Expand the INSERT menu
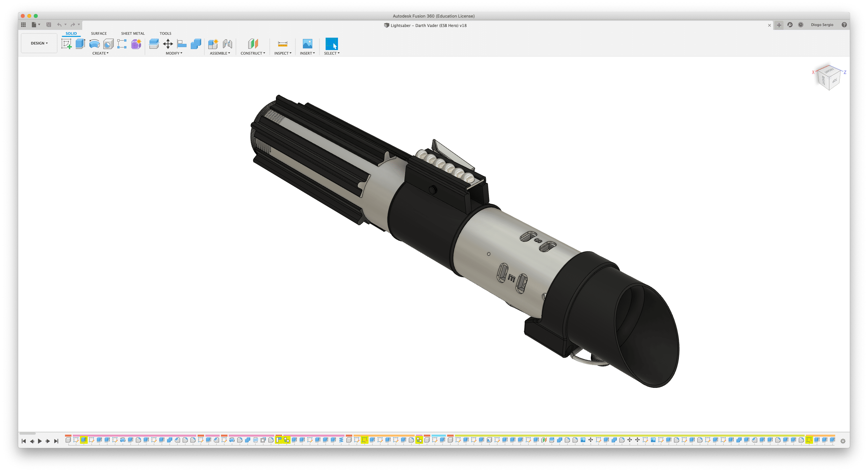 pos(307,53)
